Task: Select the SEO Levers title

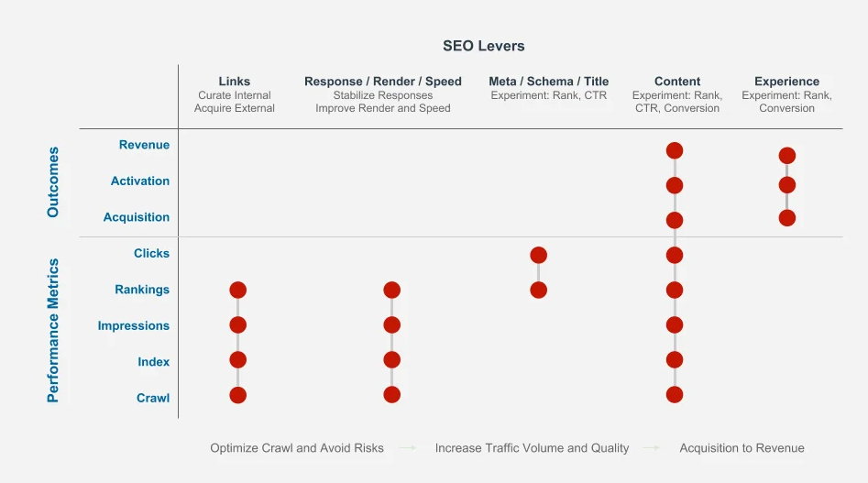Action: (x=484, y=46)
